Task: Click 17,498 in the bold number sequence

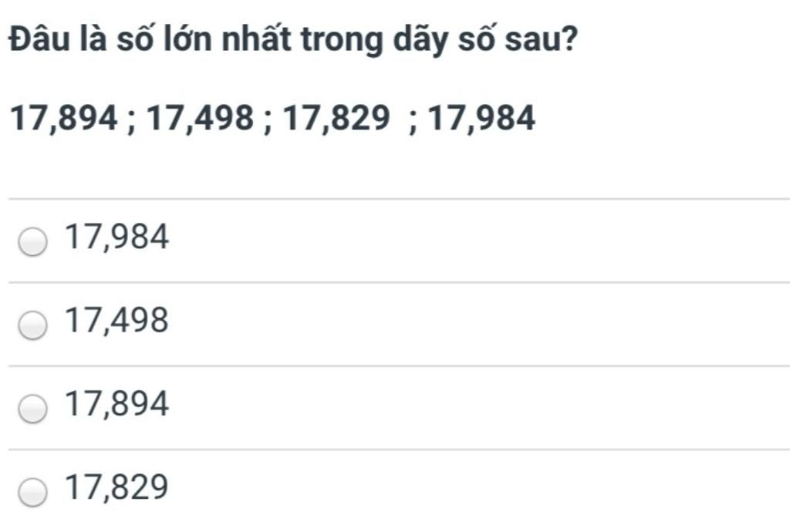Action: pyautogui.click(x=200, y=119)
